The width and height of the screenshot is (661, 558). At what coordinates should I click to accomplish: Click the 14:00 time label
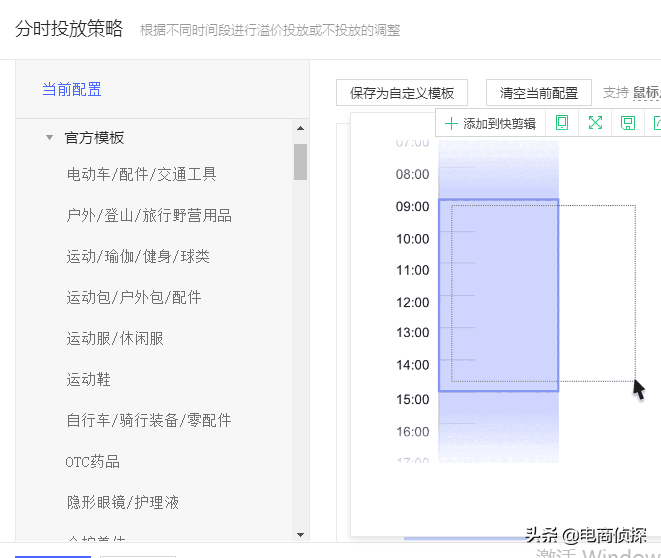pyautogui.click(x=412, y=365)
